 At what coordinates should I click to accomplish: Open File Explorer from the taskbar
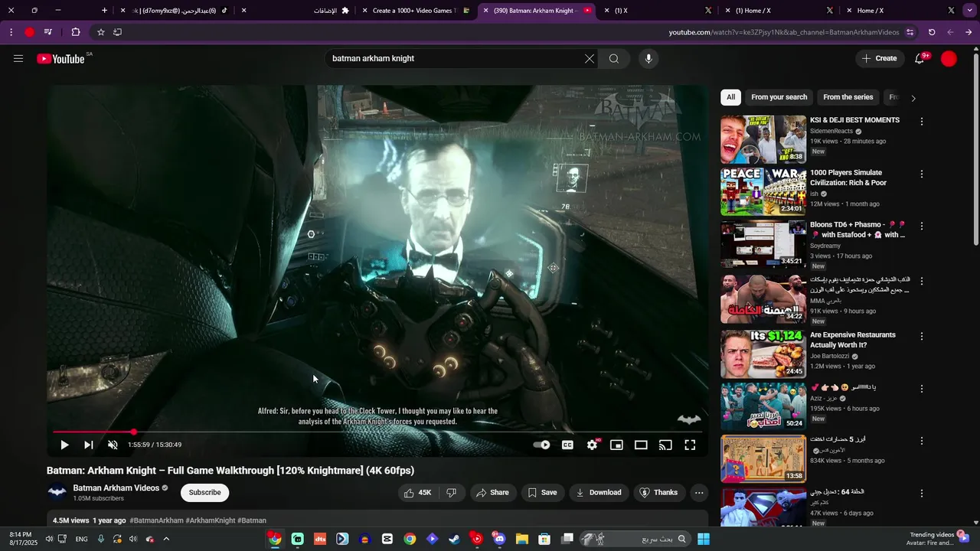[x=521, y=539]
